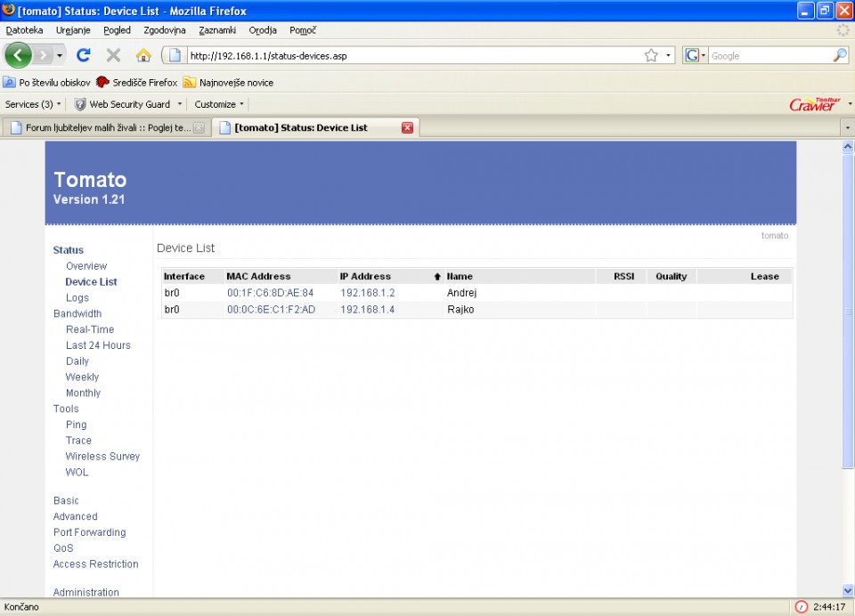Open the Po številu obiskov bookmark
This screenshot has width=855, height=616.
click(x=47, y=82)
